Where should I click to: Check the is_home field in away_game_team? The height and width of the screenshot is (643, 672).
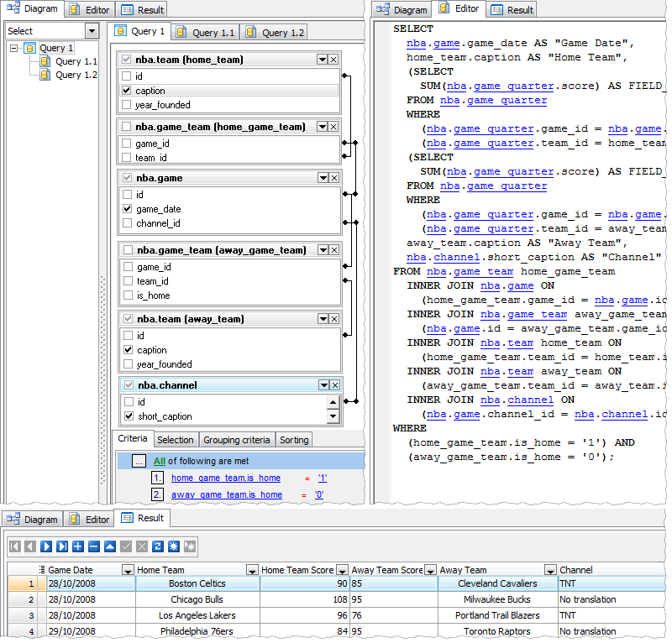pos(126,295)
